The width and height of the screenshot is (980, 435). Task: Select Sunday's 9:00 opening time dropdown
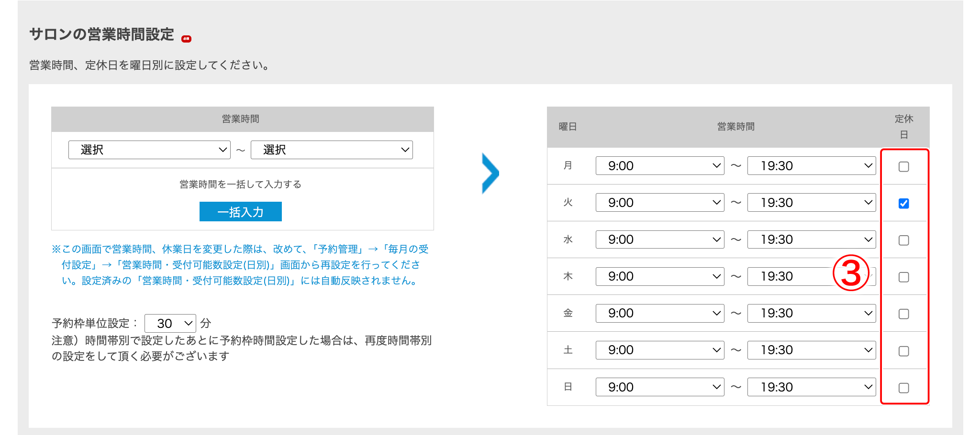pos(659,387)
